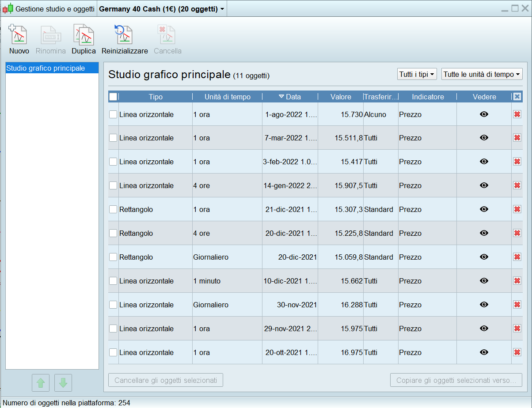Click the green move-down arrow button
Image resolution: width=532 pixels, height=408 pixels.
[x=63, y=383]
